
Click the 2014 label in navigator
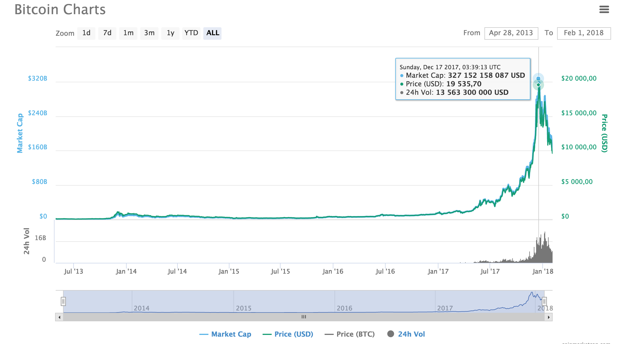click(x=142, y=308)
